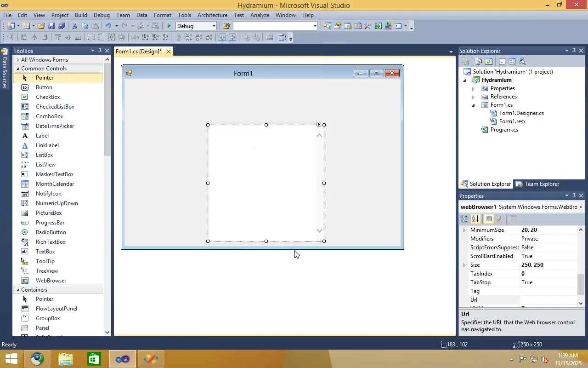The image size is (588, 368).
Task: Select Form1.Designer.cs in Solution Explorer
Action: (521, 113)
